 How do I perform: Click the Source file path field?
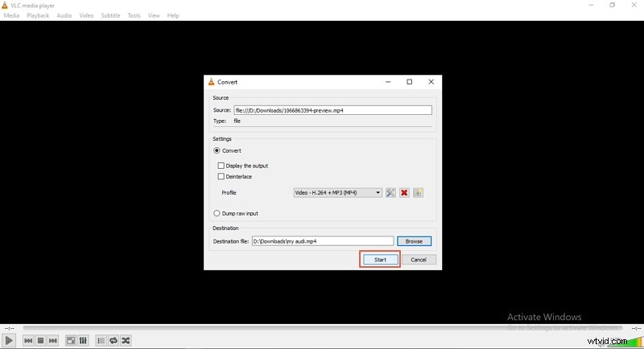[332, 110]
